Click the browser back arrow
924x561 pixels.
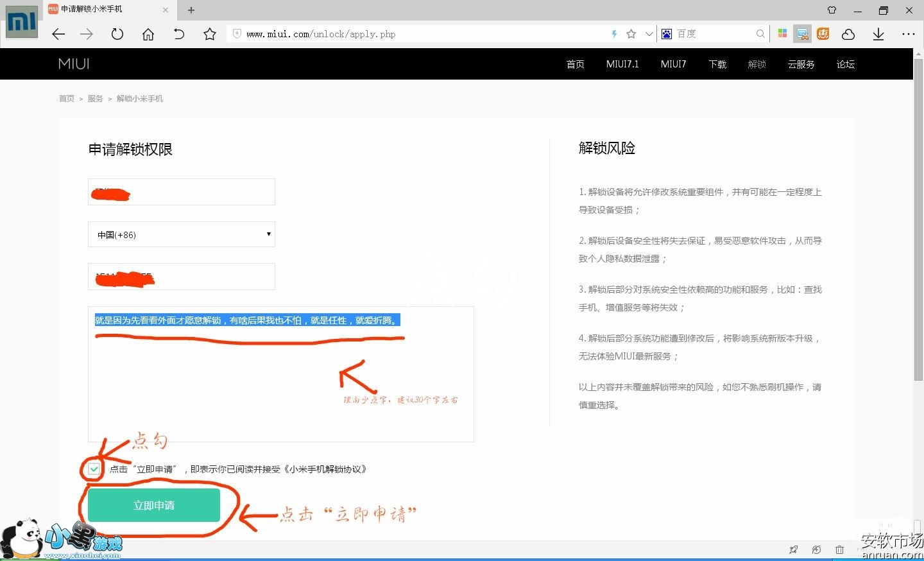tap(58, 34)
